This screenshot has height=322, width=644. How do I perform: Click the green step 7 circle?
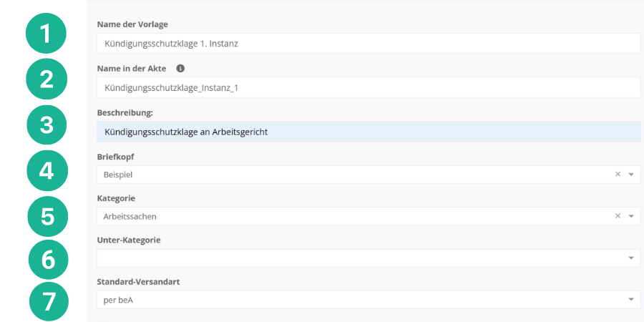coord(48,301)
